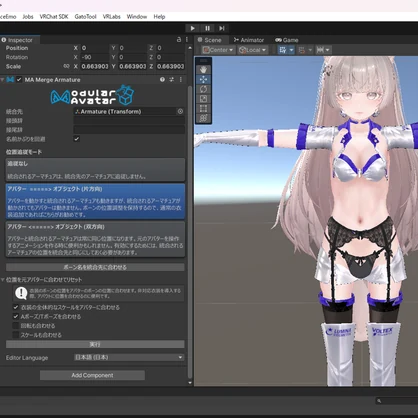Open the Help menu
This screenshot has width=418, height=418.
[x=159, y=17]
